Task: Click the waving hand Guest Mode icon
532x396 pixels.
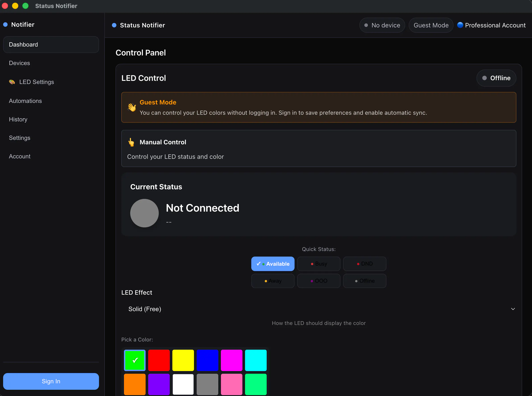Action: (x=132, y=107)
